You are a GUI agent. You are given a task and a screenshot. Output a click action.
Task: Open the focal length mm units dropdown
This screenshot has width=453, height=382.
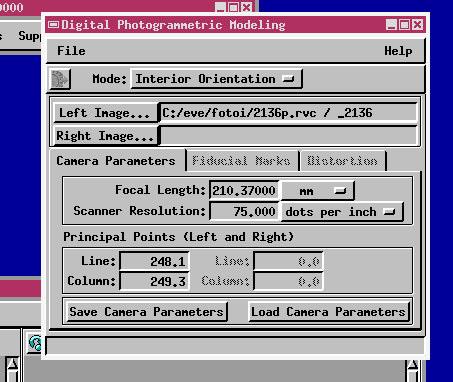point(317,191)
